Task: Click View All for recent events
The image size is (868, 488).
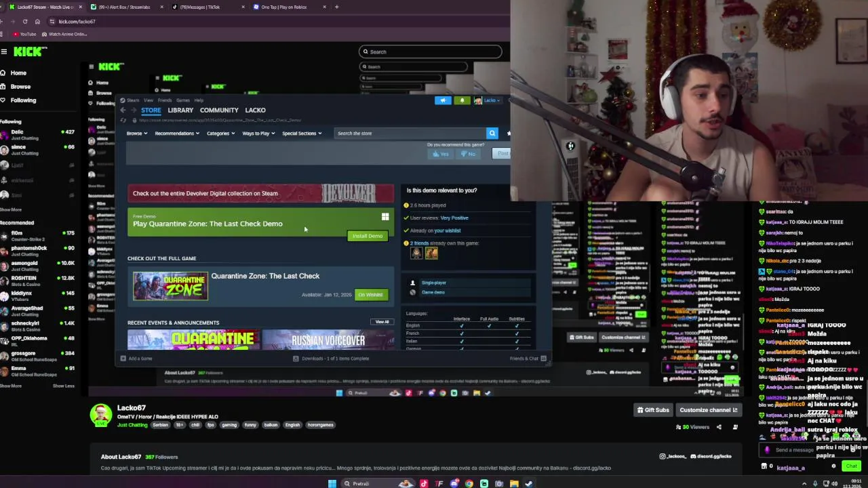Action: coord(382,322)
